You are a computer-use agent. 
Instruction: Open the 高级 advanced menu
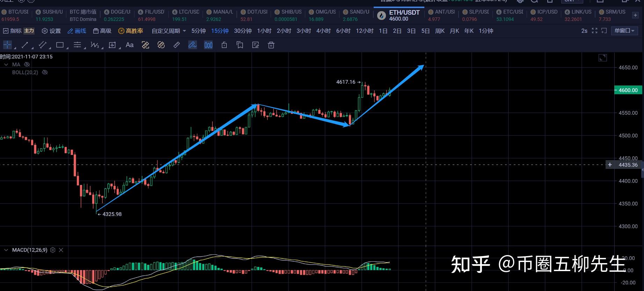102,31
